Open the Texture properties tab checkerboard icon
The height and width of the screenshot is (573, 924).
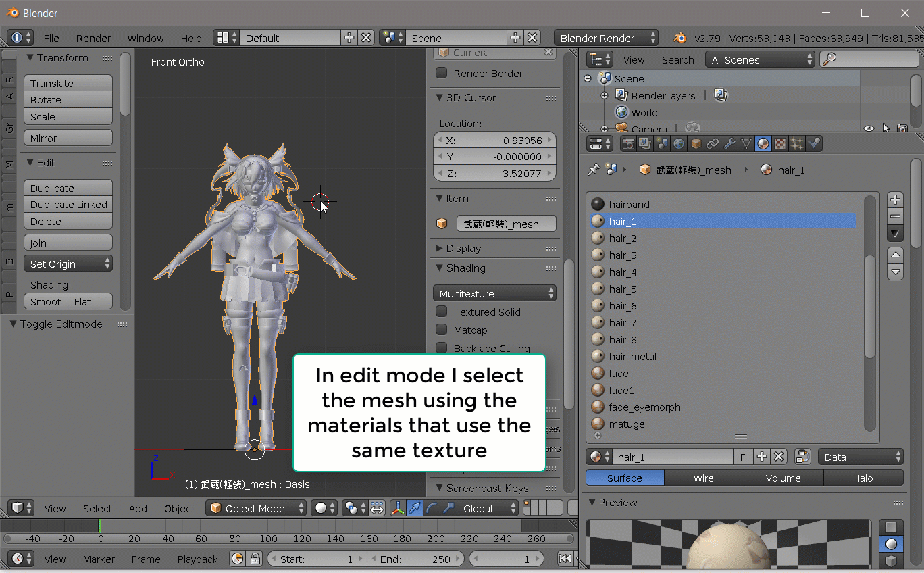click(x=780, y=143)
